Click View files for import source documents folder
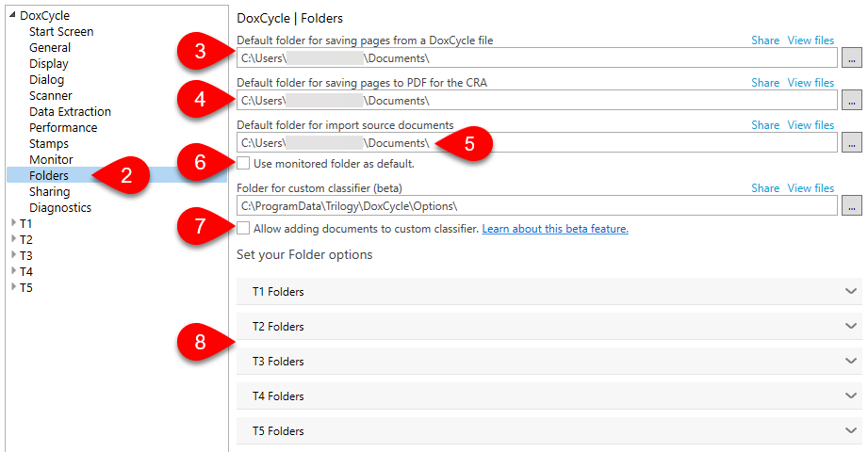The height and width of the screenshot is (452, 868). click(x=811, y=125)
